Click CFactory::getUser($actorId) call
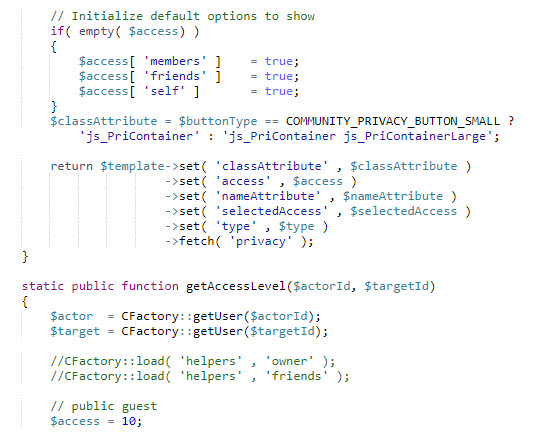 pyautogui.click(x=217, y=316)
